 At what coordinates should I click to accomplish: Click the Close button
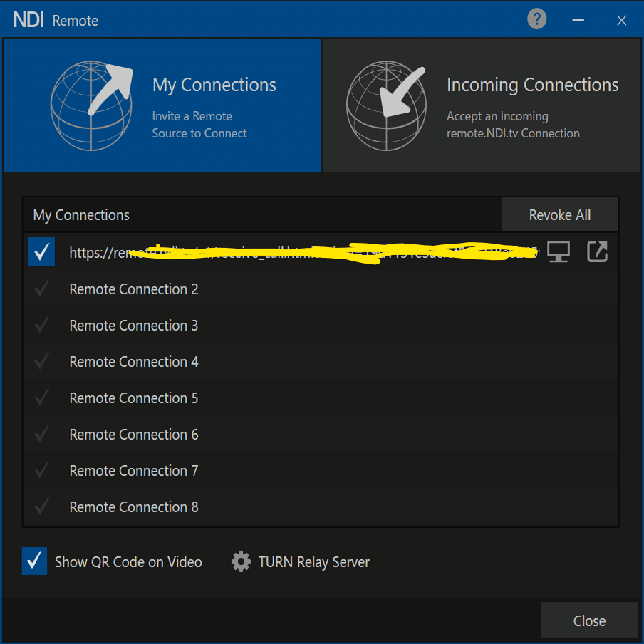tap(589, 620)
